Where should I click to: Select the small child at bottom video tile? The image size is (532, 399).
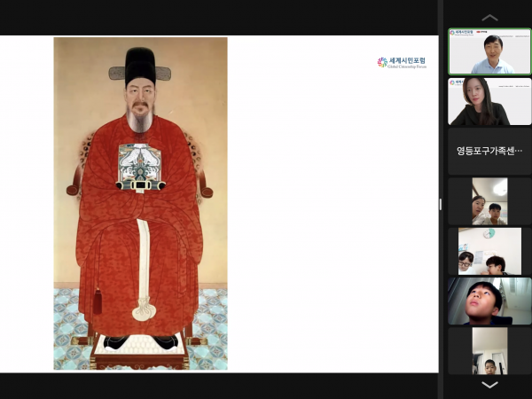489,351
